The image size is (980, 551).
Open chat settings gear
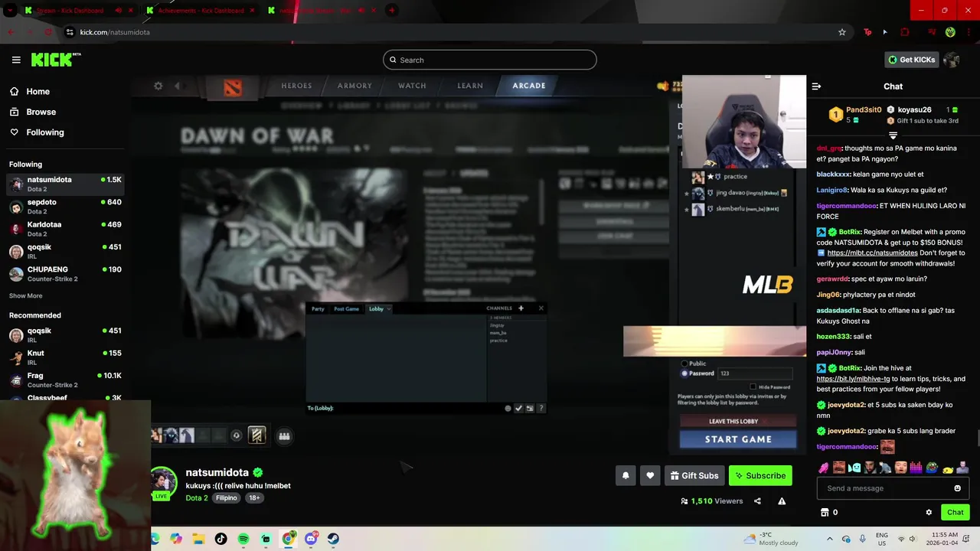pos(929,512)
